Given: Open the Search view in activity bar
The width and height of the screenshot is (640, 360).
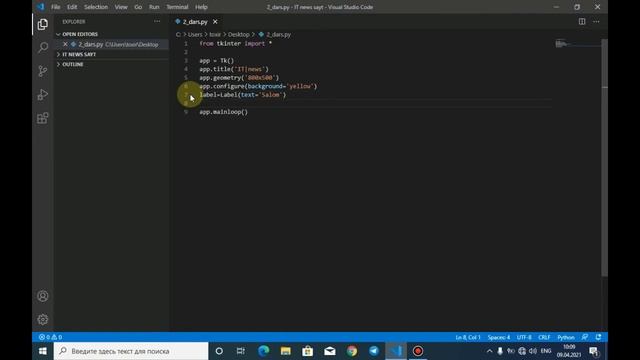Looking at the screenshot, I should point(42,48).
